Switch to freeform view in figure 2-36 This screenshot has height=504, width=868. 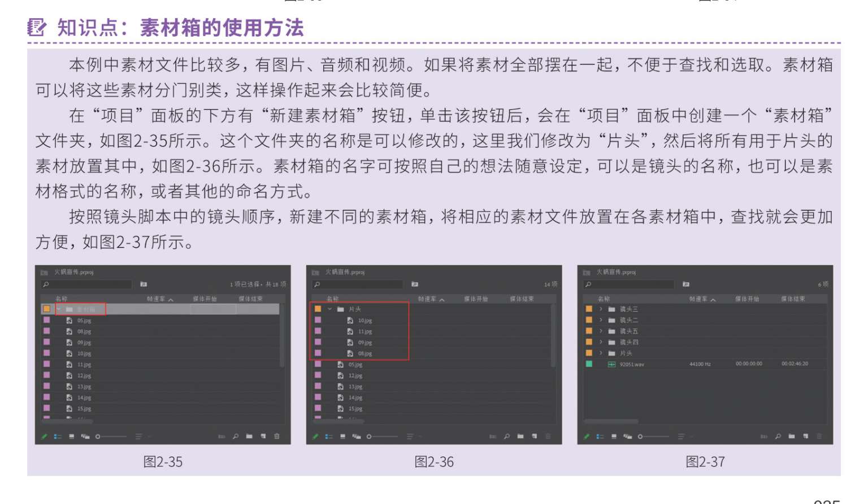click(x=357, y=437)
